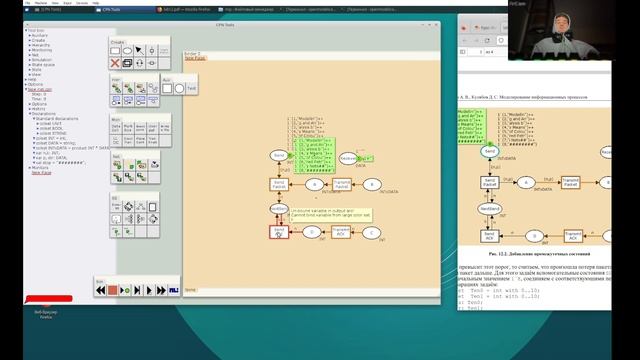The width and height of the screenshot is (640, 360).
Task: Expand the Monitors node in the index
Action: click(x=30, y=168)
